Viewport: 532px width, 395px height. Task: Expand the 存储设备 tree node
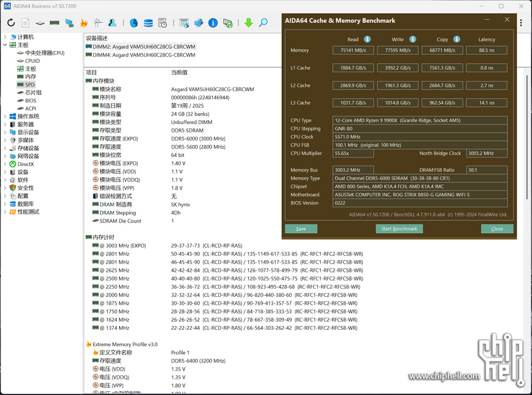pyautogui.click(x=5, y=148)
